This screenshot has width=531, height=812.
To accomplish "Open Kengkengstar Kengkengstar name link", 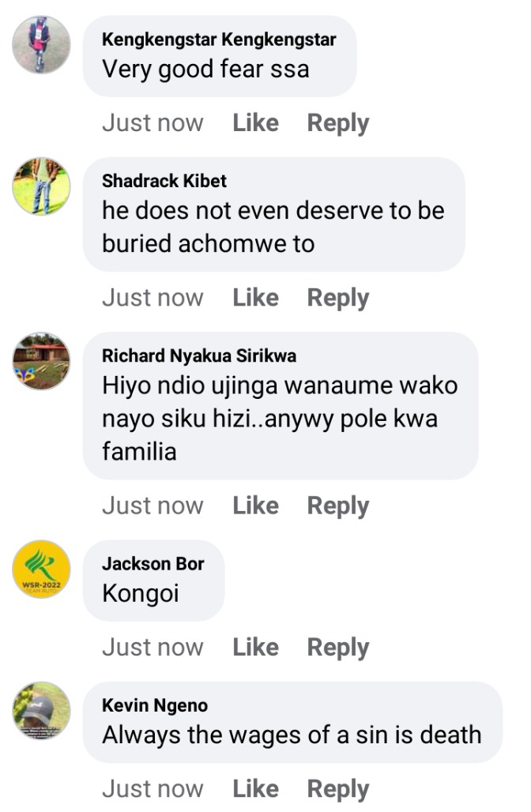I will click(219, 39).
